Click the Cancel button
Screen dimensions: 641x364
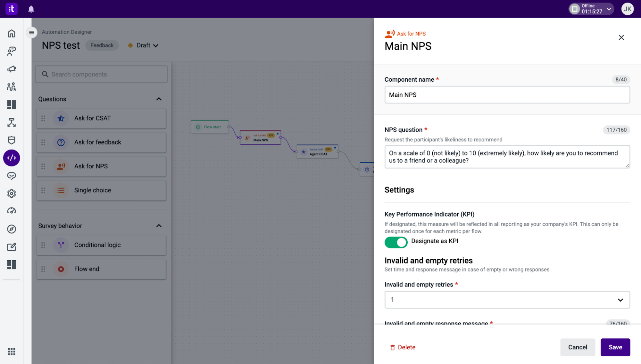(578, 347)
